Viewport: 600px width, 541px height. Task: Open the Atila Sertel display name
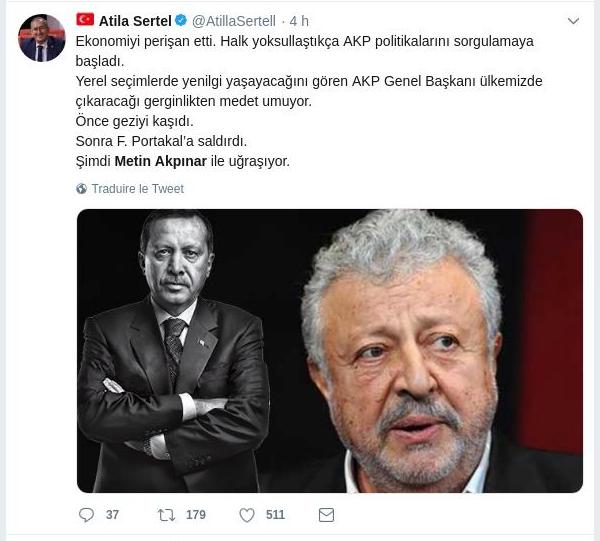[x=135, y=21]
